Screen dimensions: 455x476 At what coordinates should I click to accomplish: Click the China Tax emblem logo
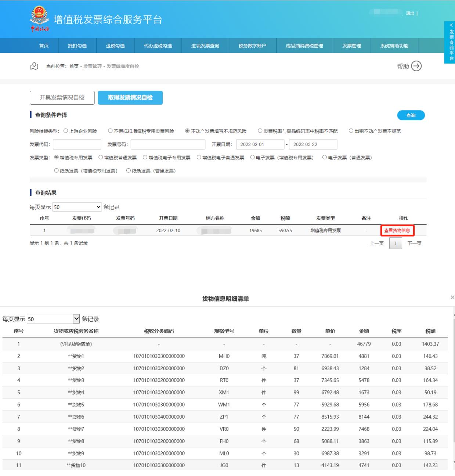40,19
